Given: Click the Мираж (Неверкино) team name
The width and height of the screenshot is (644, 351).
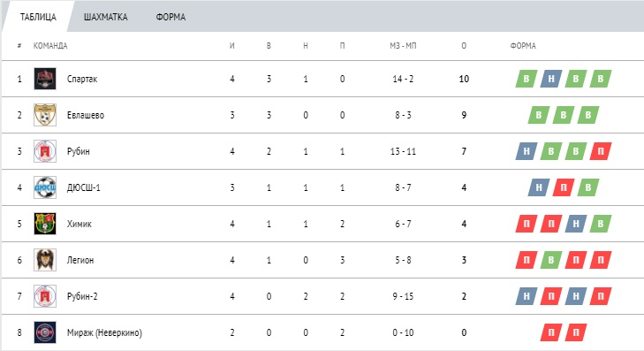Looking at the screenshot, I should 104,332.
